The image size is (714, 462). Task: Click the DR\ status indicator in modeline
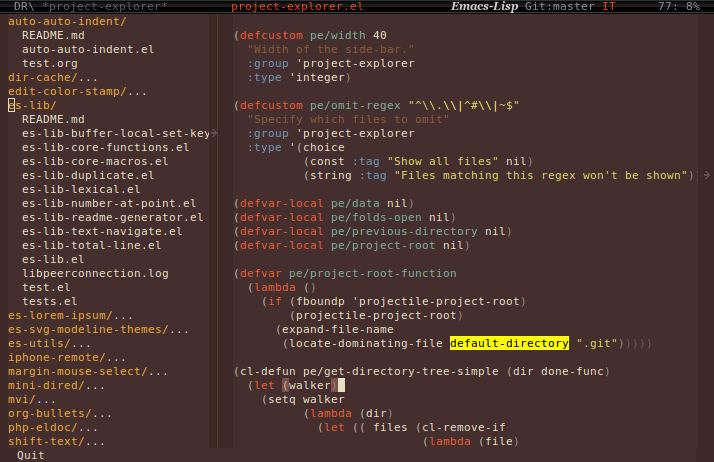[x=24, y=7]
